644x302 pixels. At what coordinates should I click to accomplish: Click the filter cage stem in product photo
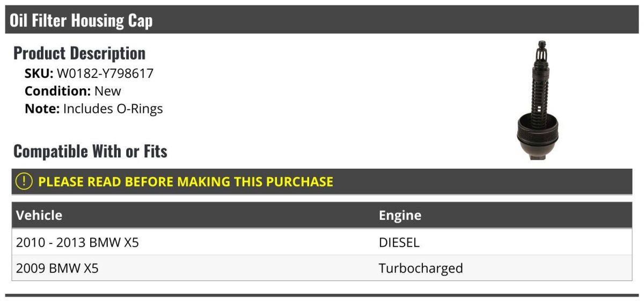(539, 81)
